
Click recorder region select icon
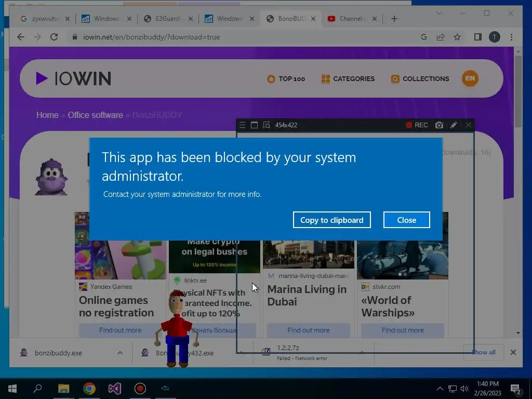tap(267, 125)
